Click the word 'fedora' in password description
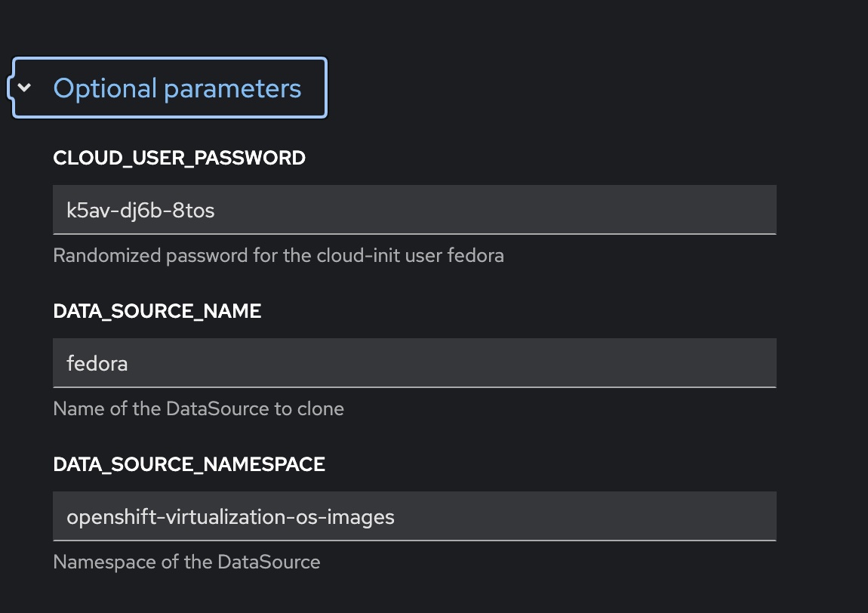This screenshot has height=613, width=868. tap(476, 255)
